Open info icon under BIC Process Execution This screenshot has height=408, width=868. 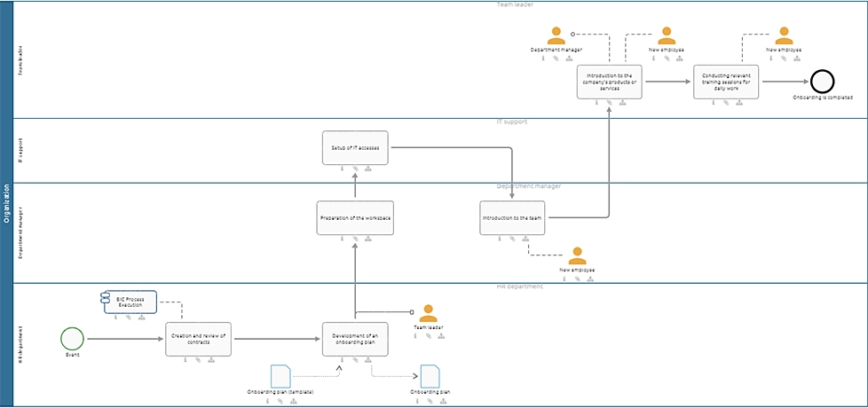(x=115, y=318)
